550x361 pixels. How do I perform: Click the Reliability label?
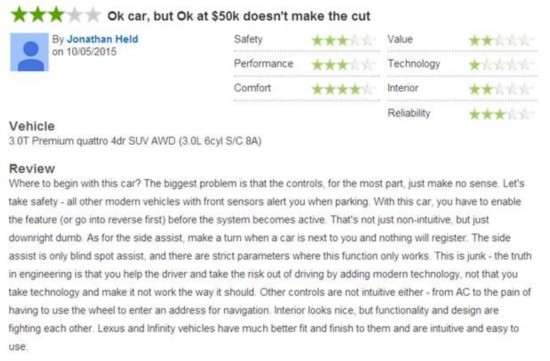click(409, 113)
